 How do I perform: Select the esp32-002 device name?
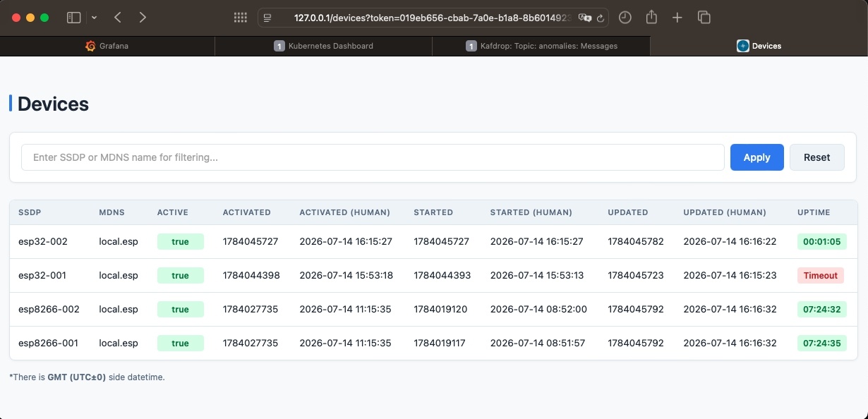pos(43,241)
